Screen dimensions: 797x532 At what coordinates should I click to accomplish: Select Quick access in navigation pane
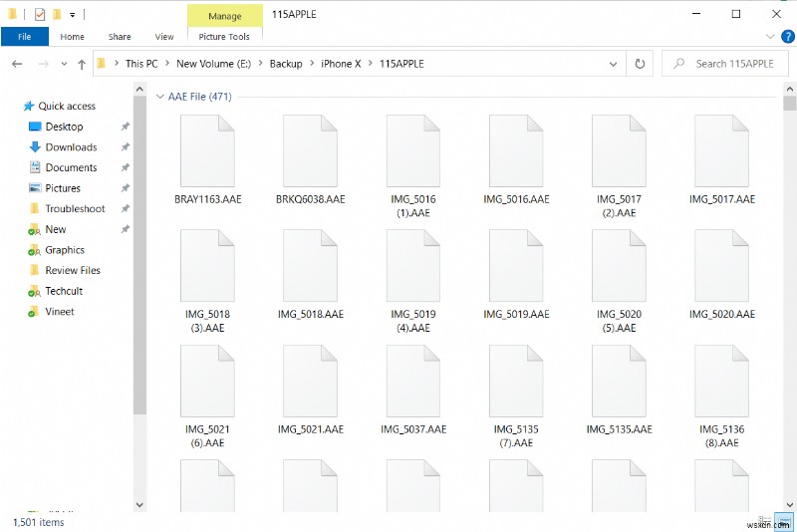click(x=67, y=107)
